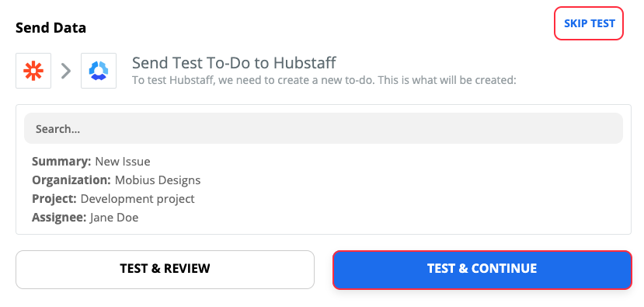Select the New Issue summary value

pos(123,162)
